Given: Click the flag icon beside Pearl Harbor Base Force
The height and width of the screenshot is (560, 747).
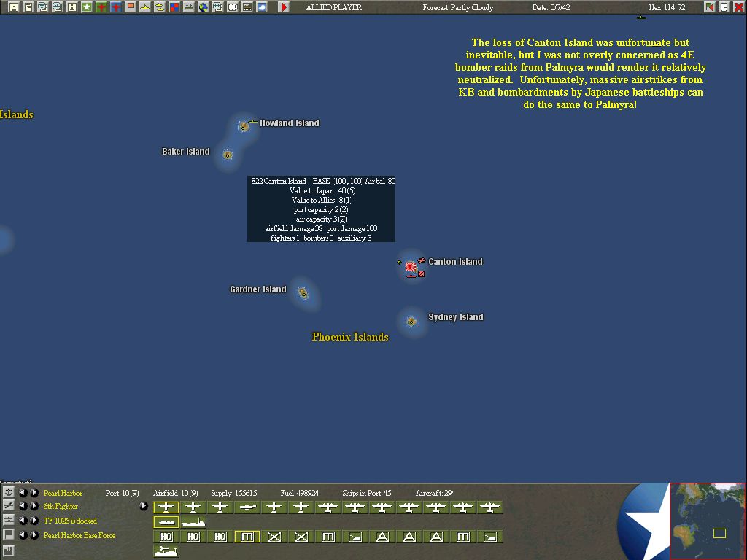Looking at the screenshot, I should pyautogui.click(x=8, y=534).
